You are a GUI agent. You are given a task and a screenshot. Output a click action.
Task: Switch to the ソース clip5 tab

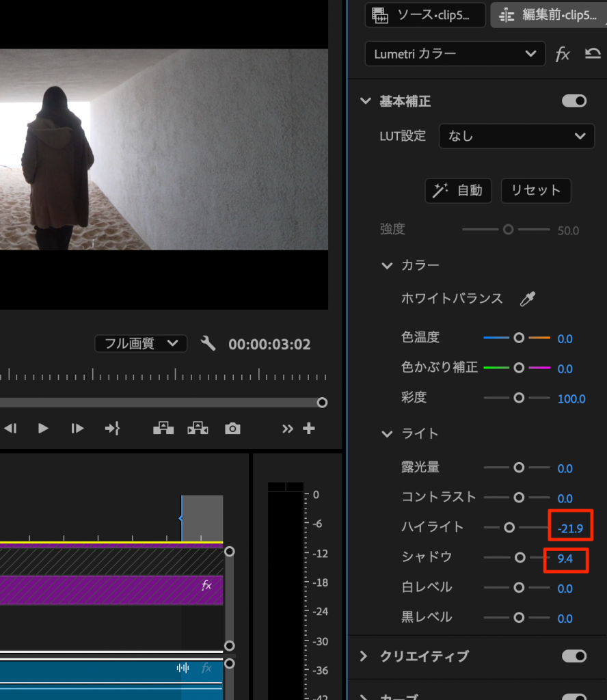tap(424, 15)
